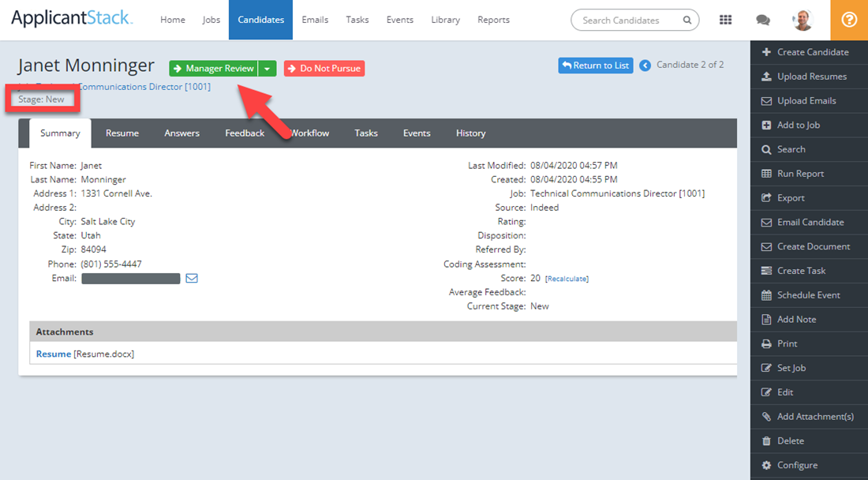Open the Emails menu

tap(315, 20)
